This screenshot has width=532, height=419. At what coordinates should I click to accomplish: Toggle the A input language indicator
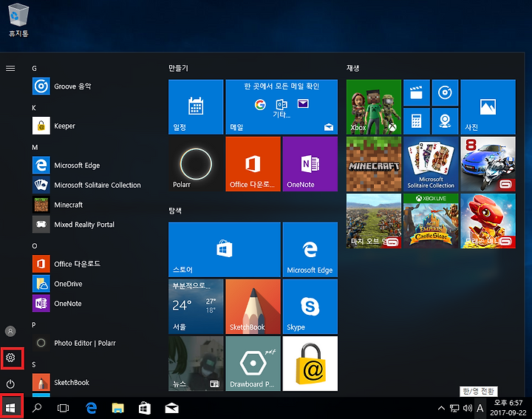click(x=480, y=408)
